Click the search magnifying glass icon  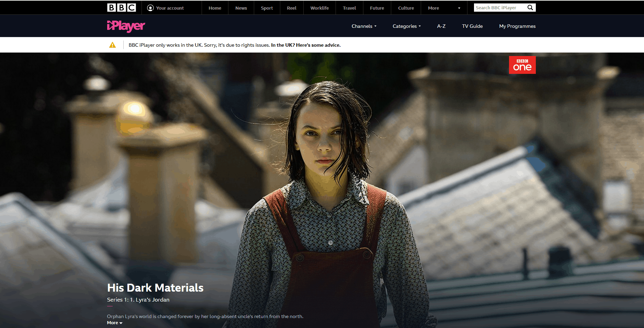[x=530, y=7]
